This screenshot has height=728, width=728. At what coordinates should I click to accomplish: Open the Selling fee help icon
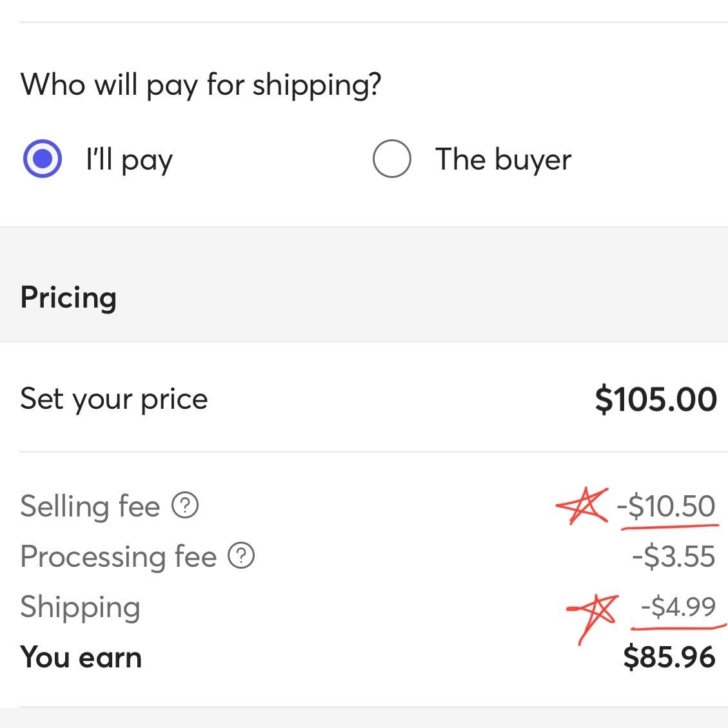point(185,505)
